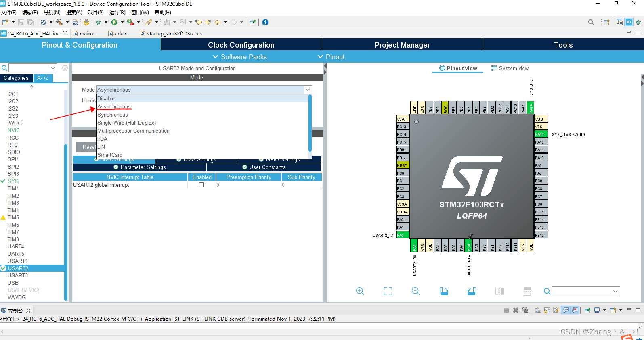Open the search magnifier in top toolbar
Image resolution: width=644 pixels, height=340 pixels.
pyautogui.click(x=591, y=22)
